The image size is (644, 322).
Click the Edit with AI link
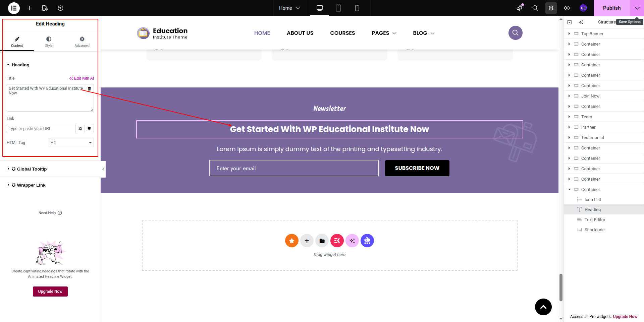tap(82, 78)
